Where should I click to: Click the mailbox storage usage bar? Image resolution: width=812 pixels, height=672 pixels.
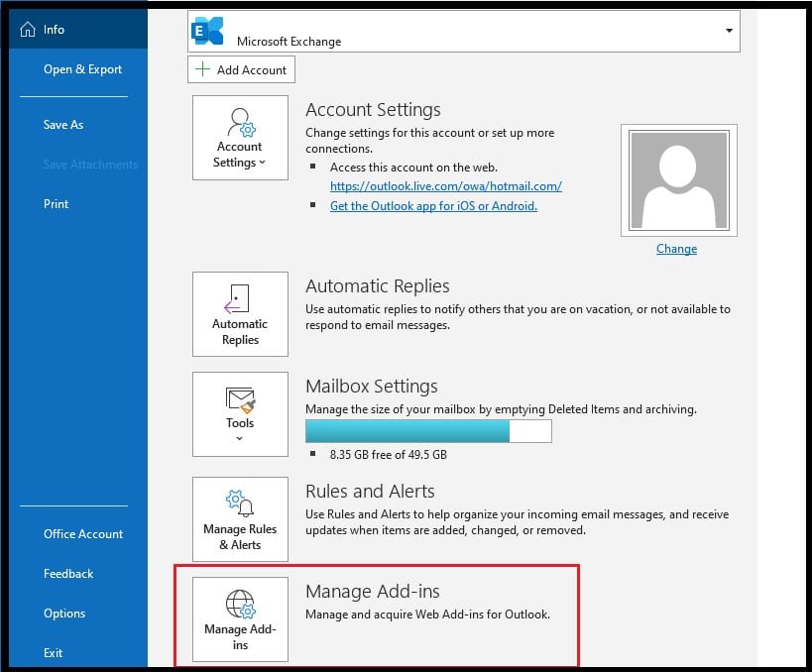click(428, 431)
